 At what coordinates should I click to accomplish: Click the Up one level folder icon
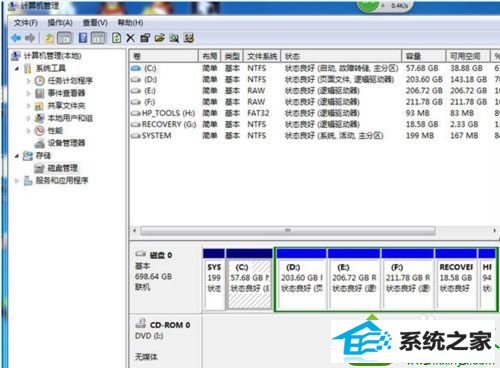49,38
